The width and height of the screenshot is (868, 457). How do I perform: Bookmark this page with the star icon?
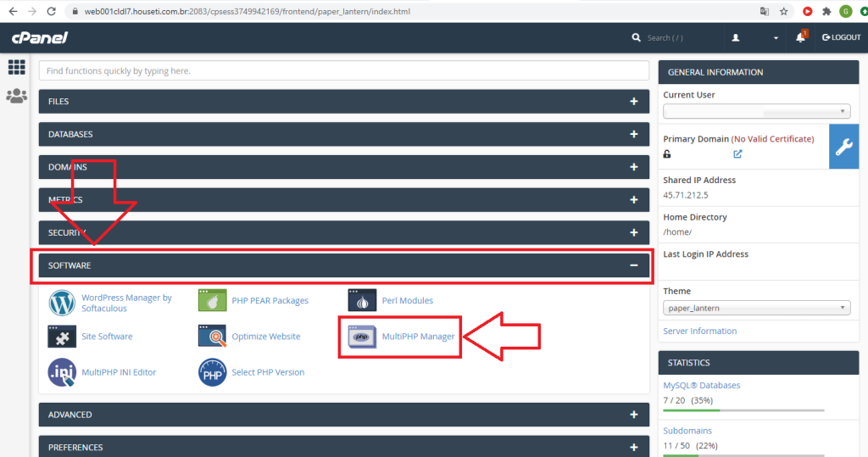click(784, 11)
